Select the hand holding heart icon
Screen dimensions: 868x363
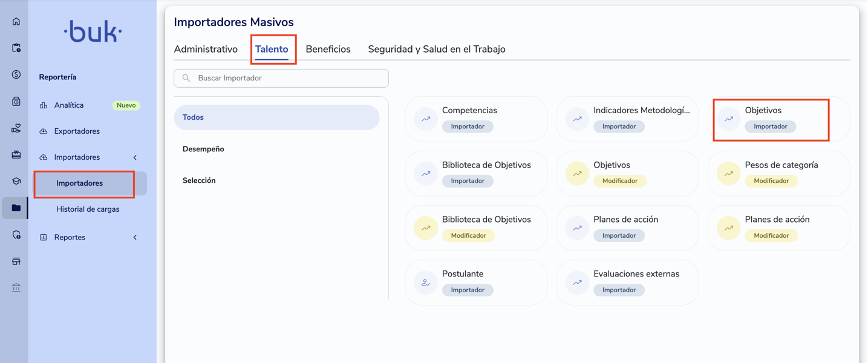[16, 128]
